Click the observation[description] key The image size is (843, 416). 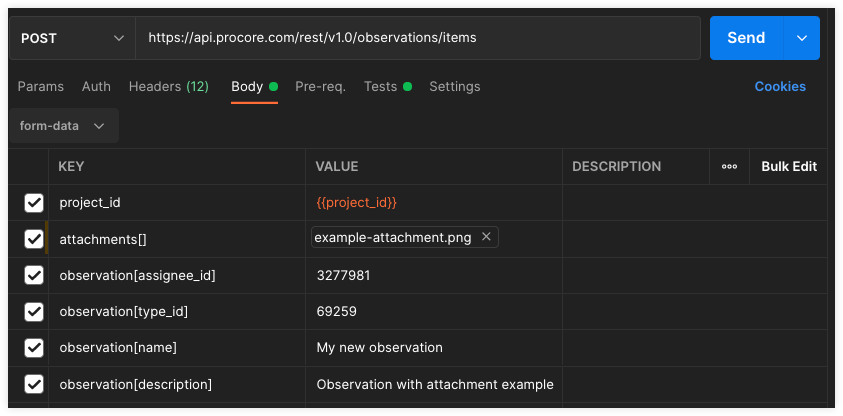pyautogui.click(x=135, y=385)
